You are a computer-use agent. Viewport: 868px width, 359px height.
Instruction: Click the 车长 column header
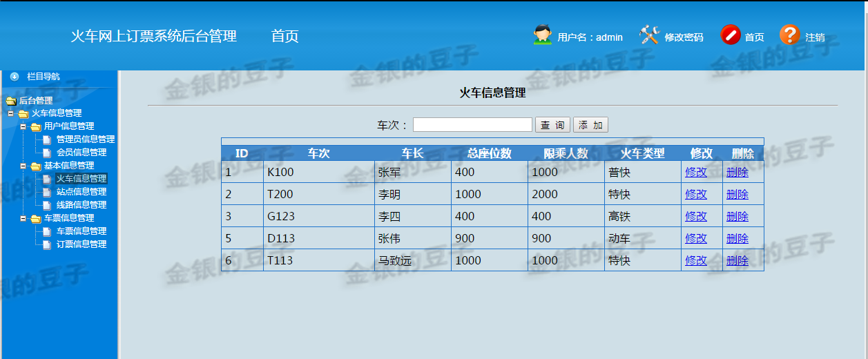pyautogui.click(x=412, y=153)
